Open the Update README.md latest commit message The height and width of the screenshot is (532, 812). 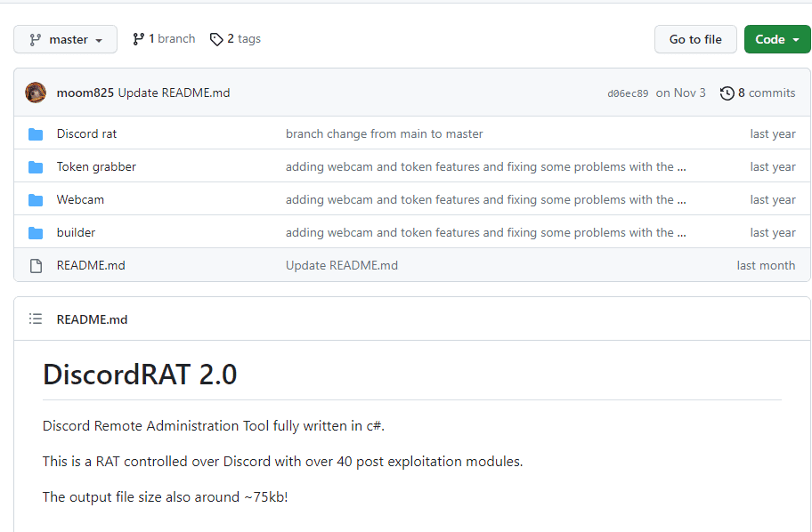(x=174, y=93)
